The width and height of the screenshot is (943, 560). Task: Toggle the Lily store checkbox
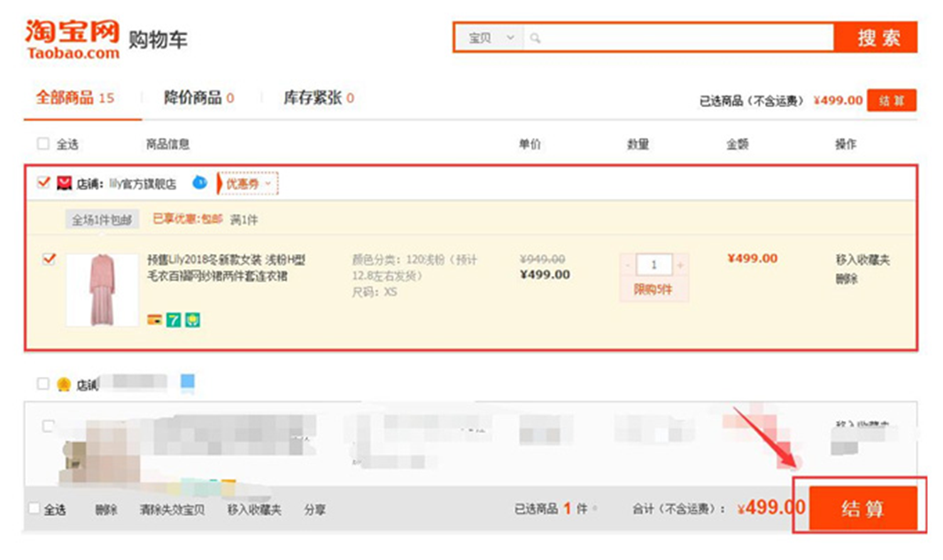tap(43, 183)
